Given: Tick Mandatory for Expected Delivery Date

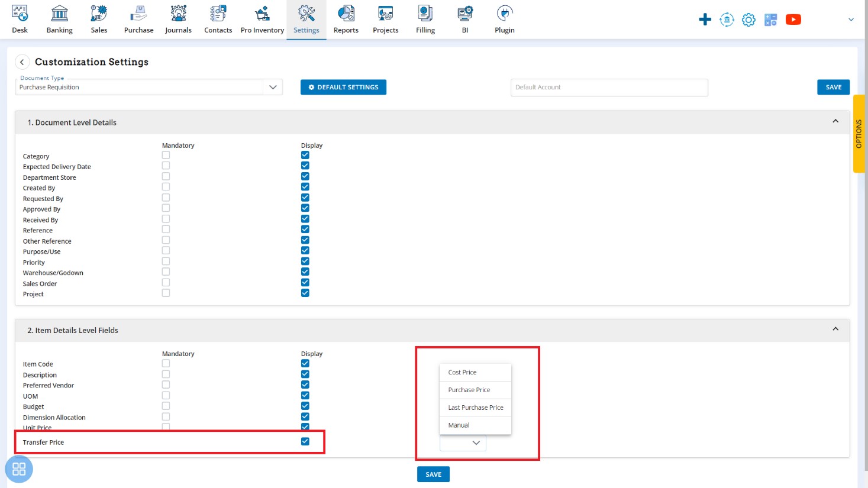Looking at the screenshot, I should (166, 166).
